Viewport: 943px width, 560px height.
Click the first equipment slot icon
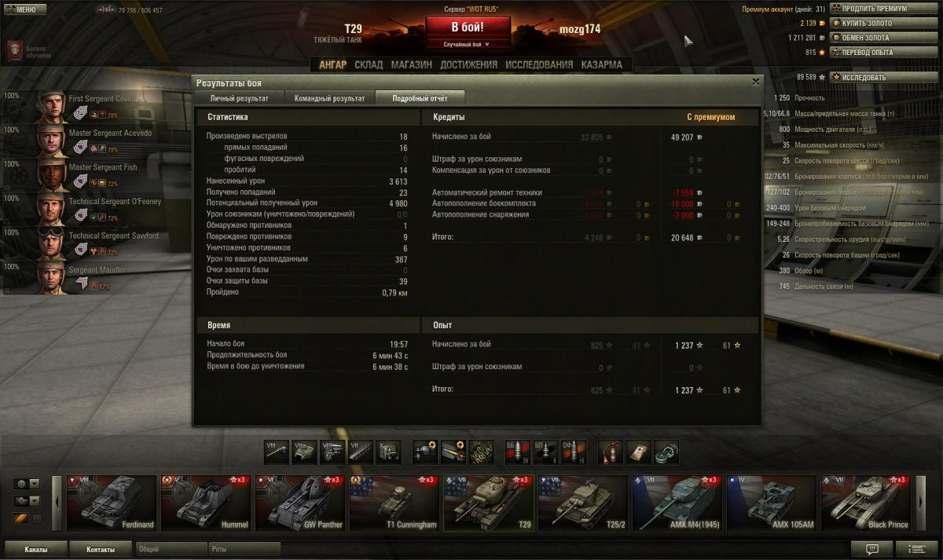click(x=425, y=452)
